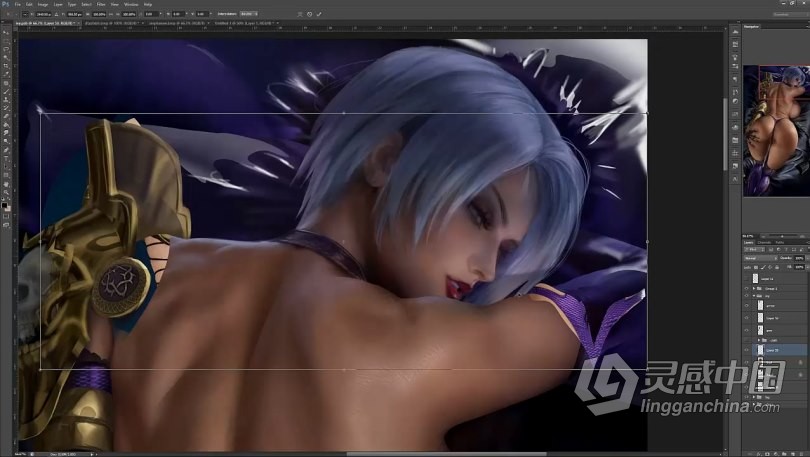Click the transform width percentage field
This screenshot has width=810, height=457.
[99, 14]
